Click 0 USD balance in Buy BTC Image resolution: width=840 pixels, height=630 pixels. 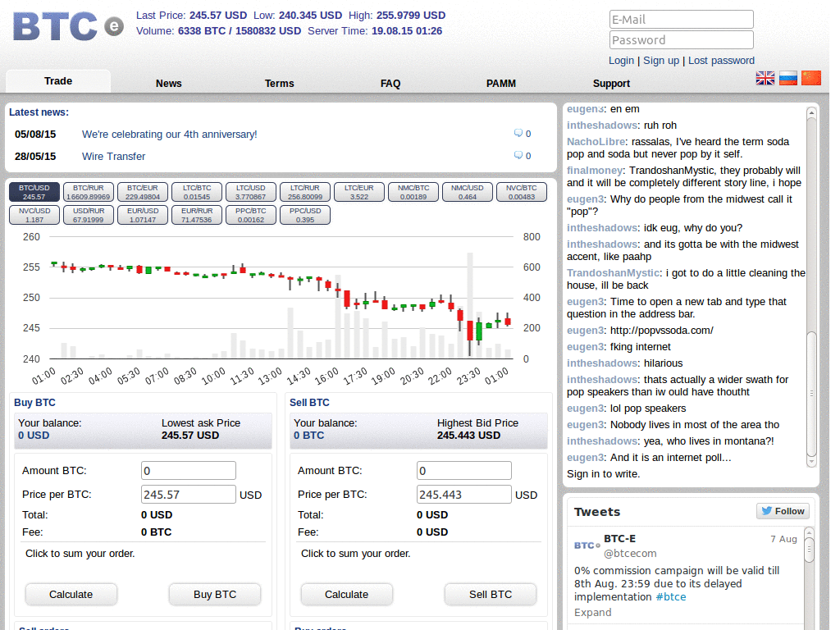(34, 436)
